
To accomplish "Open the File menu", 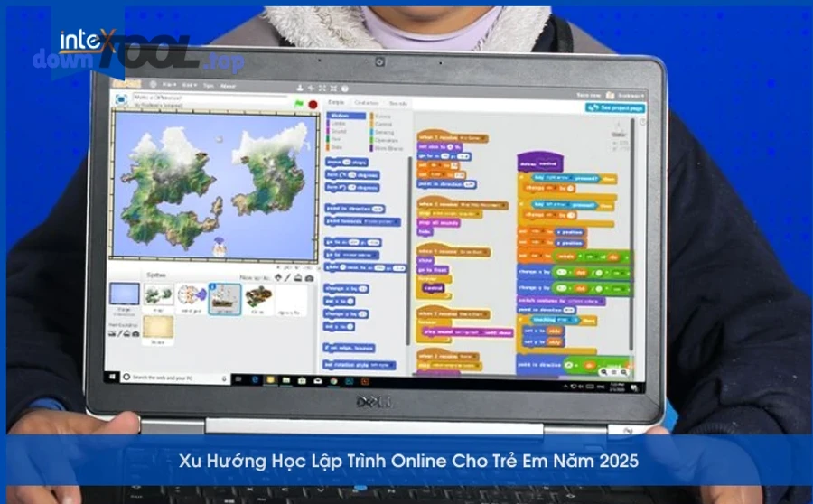I will (169, 85).
